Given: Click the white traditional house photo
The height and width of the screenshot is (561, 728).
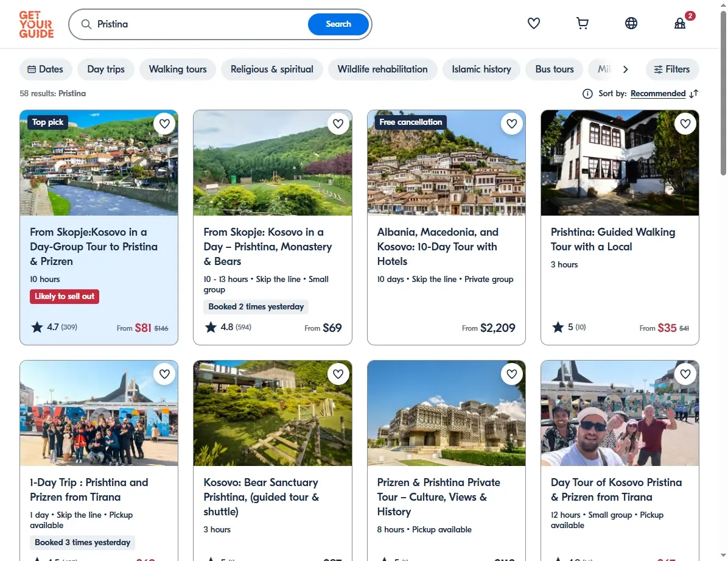Looking at the screenshot, I should [620, 163].
